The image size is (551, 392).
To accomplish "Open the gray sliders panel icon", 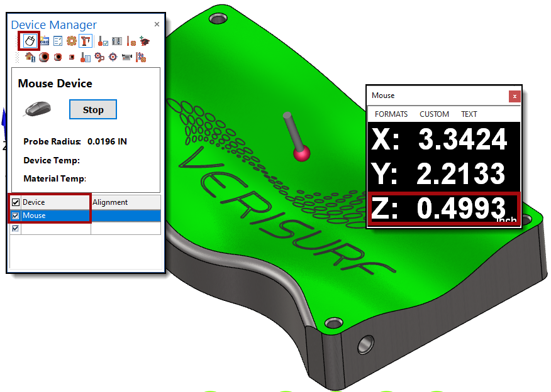I will pos(117,41).
